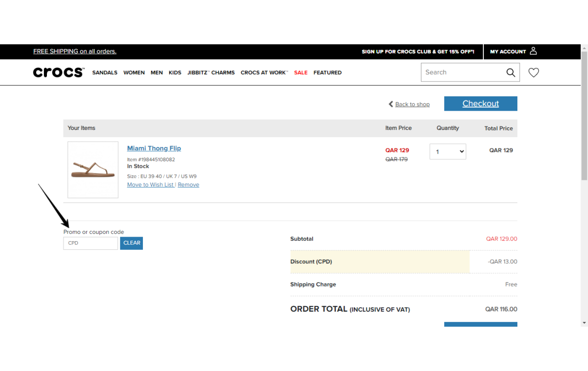Click the Shipping Charge label
Screen dimensions: 588x371
pos(313,284)
